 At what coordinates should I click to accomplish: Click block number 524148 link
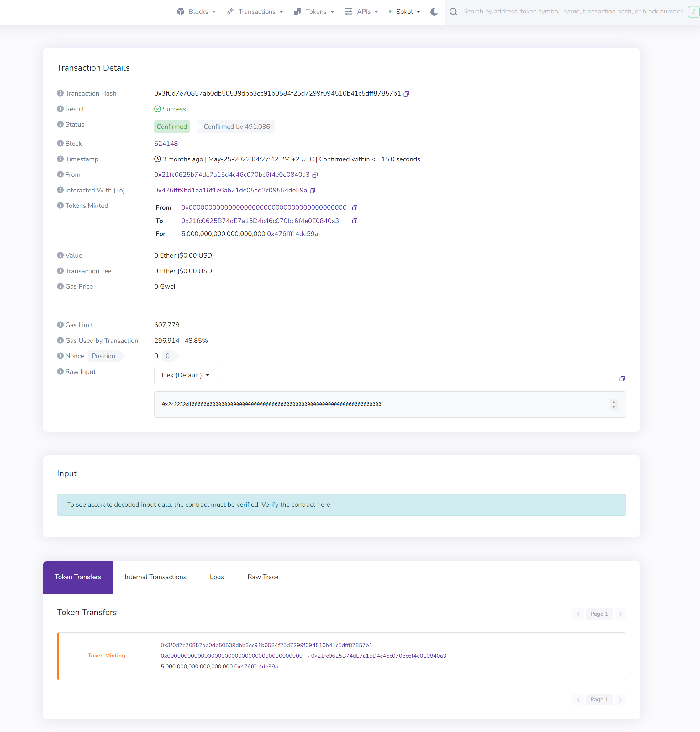click(167, 144)
